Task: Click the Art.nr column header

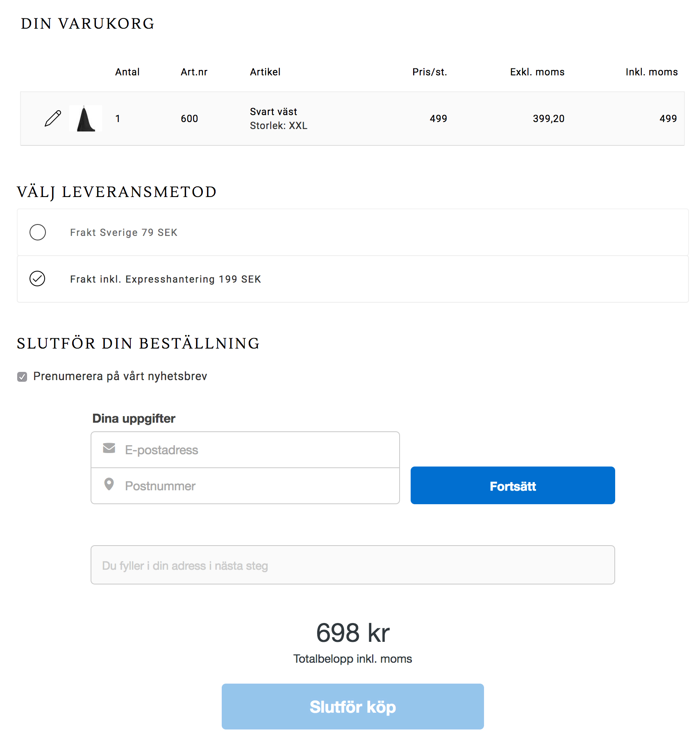Action: click(x=194, y=72)
